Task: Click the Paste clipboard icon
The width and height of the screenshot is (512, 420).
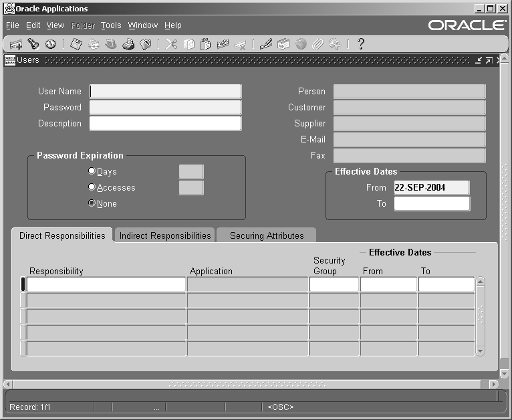Action: pyautogui.click(x=205, y=43)
